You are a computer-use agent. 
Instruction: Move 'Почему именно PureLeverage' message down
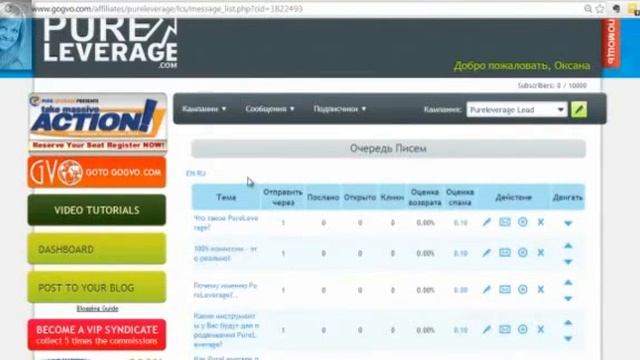(568, 298)
